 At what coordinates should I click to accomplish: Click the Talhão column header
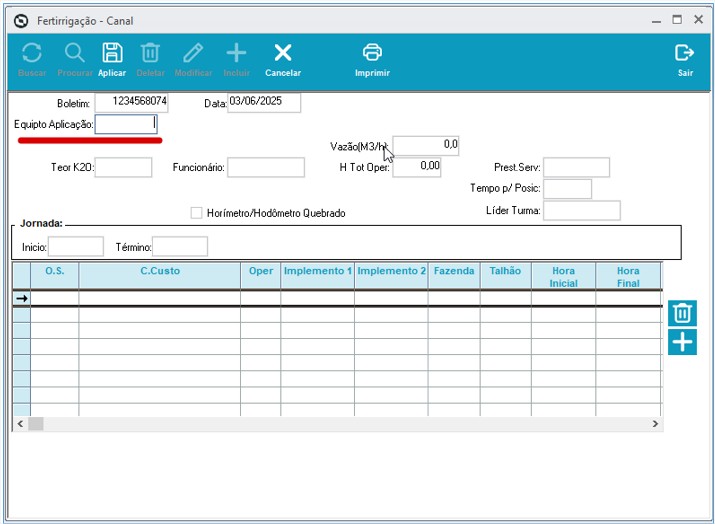pos(505,276)
